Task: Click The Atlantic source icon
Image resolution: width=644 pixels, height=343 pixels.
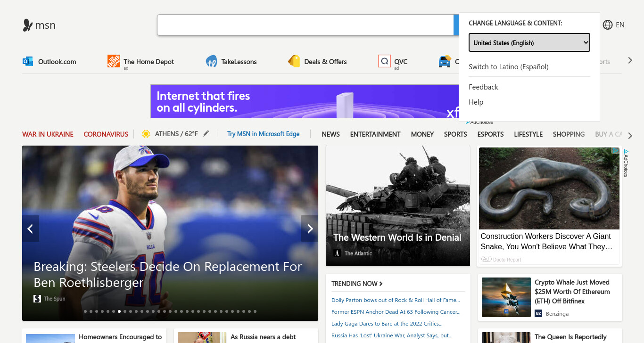Action: pyautogui.click(x=337, y=253)
